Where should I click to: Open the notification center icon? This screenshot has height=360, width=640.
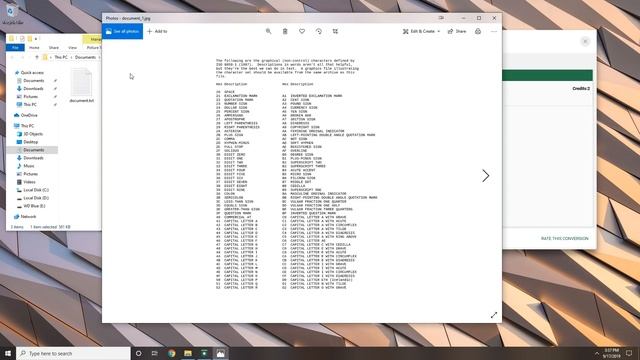pos(629,353)
